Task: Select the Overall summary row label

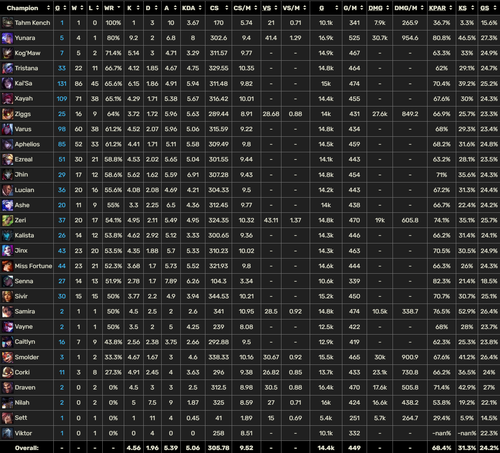Action: point(27,448)
